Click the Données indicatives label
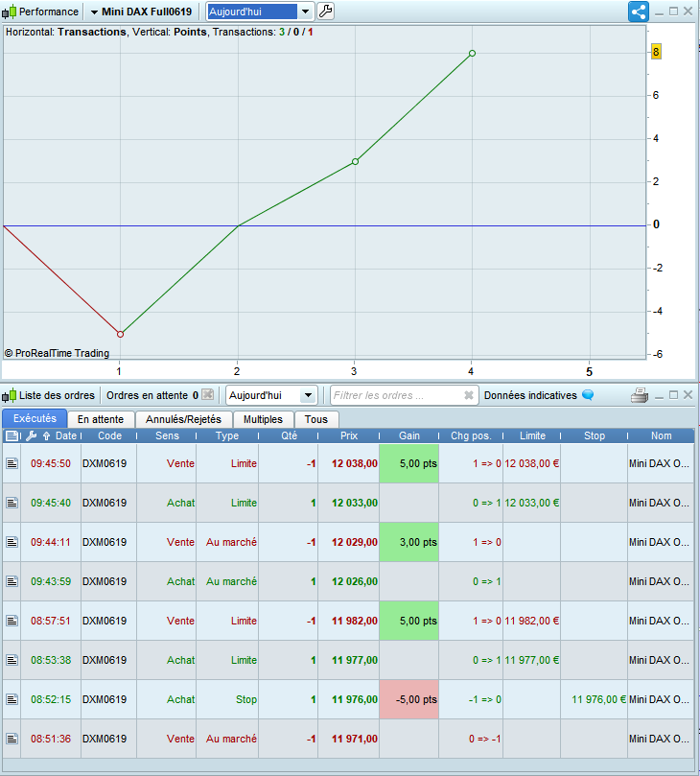 (530, 395)
